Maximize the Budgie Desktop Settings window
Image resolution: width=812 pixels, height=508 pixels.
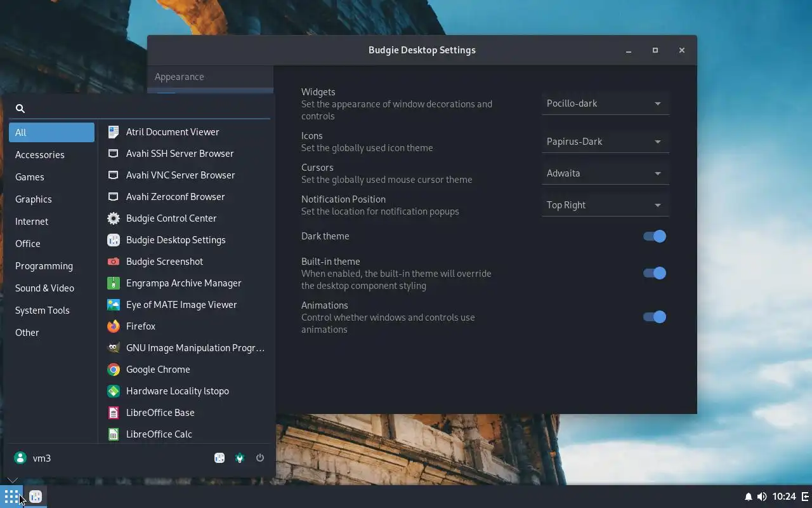pyautogui.click(x=655, y=50)
